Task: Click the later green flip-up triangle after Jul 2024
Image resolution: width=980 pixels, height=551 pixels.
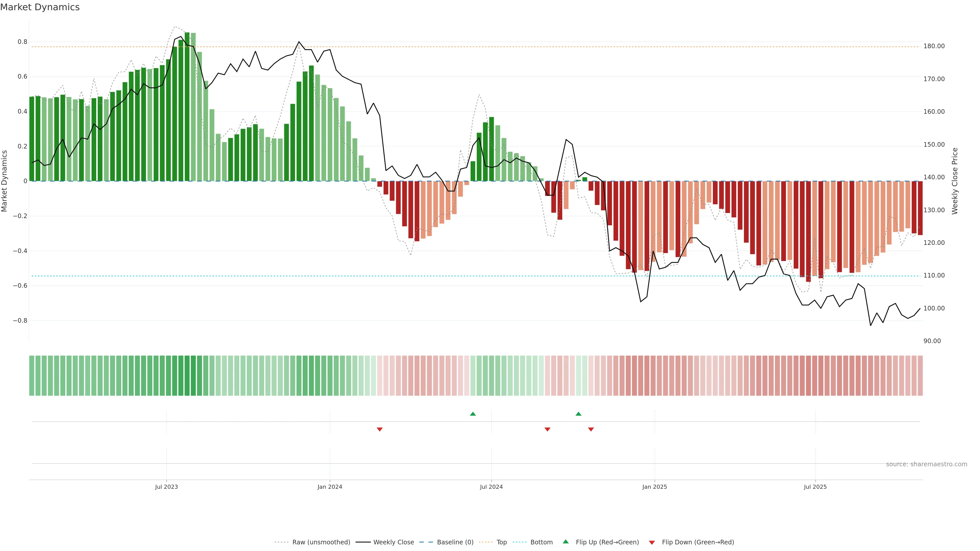Action: click(x=578, y=414)
